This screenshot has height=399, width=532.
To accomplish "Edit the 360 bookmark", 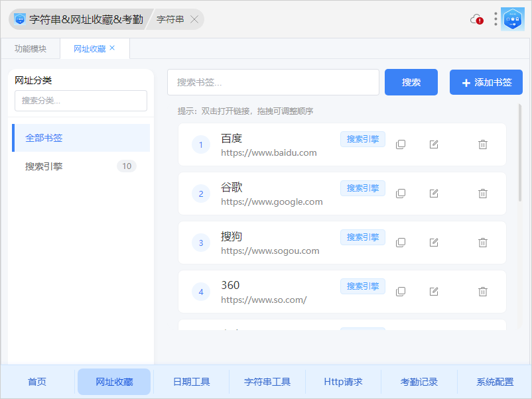I will [x=434, y=292].
